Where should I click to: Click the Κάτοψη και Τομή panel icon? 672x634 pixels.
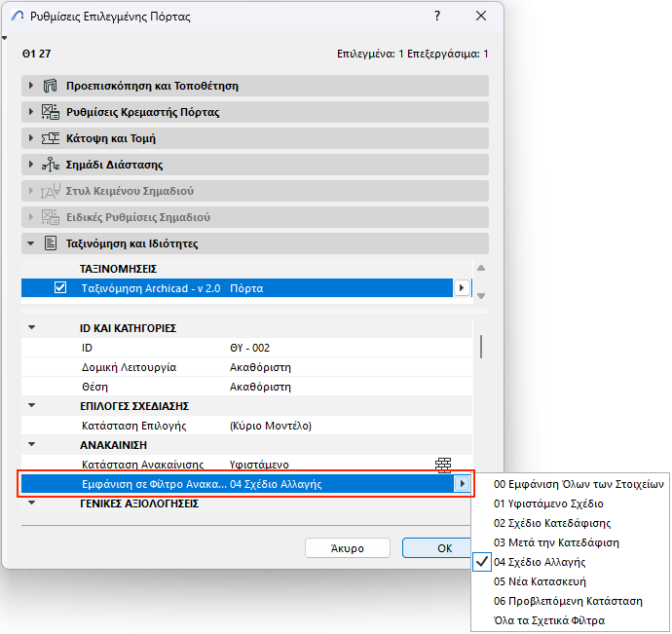(x=50, y=138)
